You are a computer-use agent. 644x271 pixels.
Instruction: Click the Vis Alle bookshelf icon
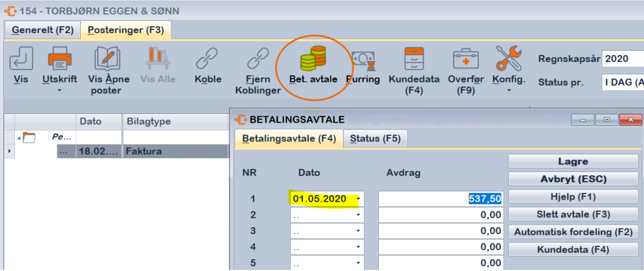point(158,58)
